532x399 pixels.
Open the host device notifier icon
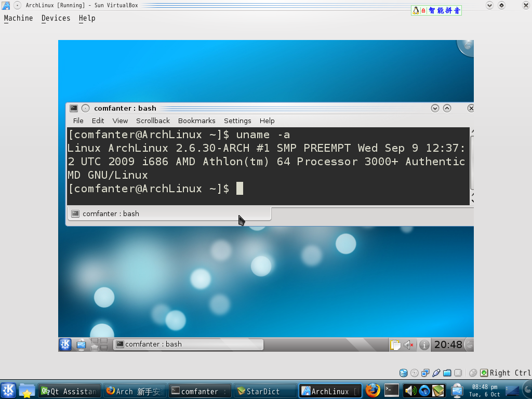coord(457,391)
